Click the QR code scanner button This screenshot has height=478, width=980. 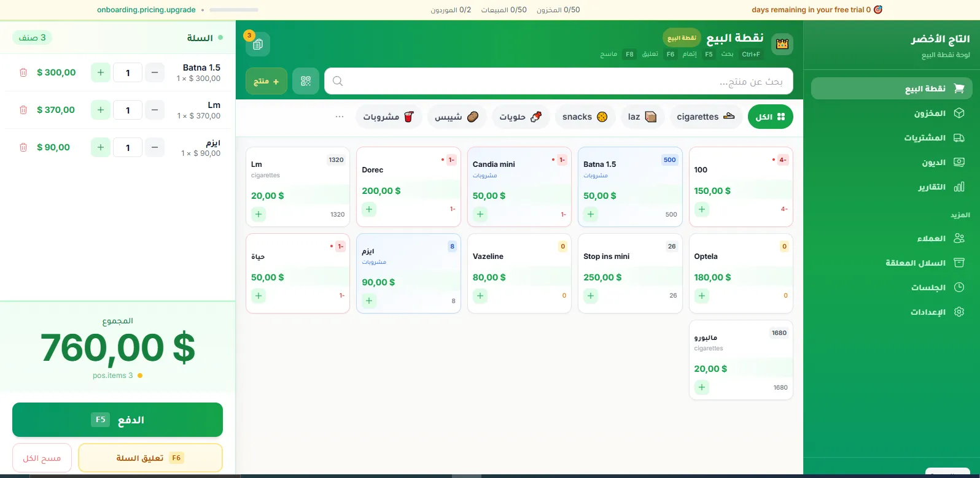(306, 81)
